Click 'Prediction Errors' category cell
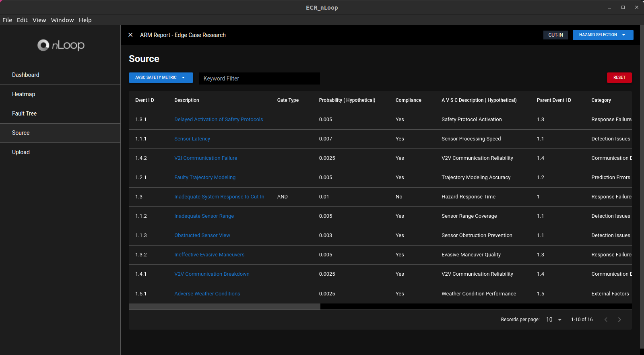644x355 pixels. click(x=611, y=177)
